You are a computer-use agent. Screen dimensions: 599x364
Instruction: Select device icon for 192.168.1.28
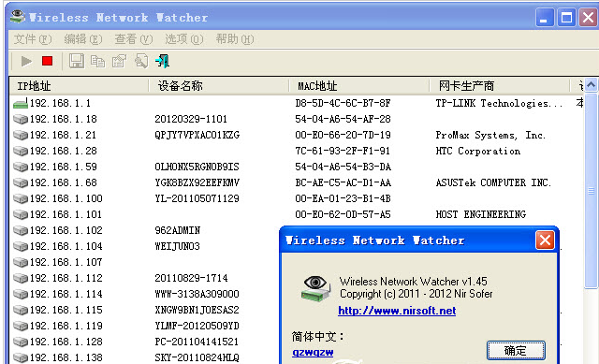point(21,151)
